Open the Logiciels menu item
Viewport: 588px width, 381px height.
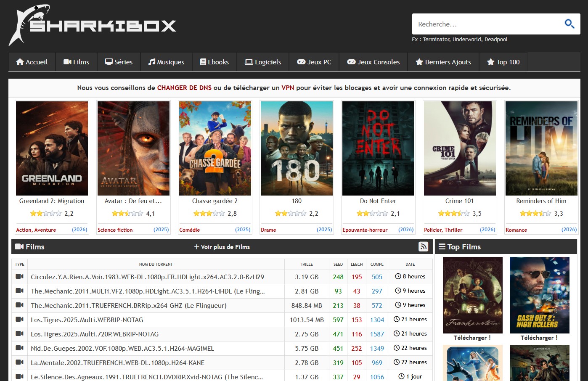pyautogui.click(x=263, y=62)
